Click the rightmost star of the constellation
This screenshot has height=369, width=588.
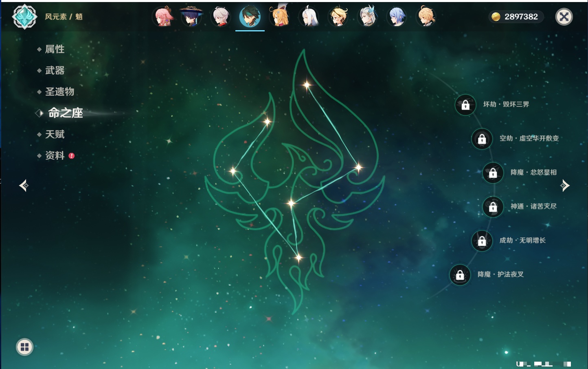tap(358, 167)
